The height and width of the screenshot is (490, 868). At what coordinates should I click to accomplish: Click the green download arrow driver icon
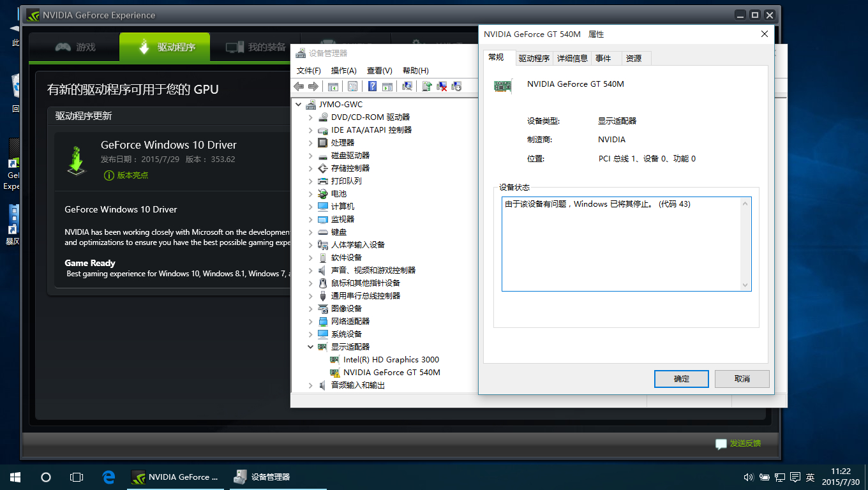[x=76, y=160]
